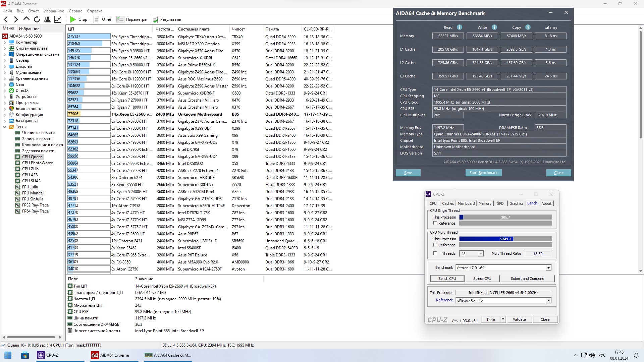Screen dimensions: 644x362
Task: Click Bench CPU button in CPU-Z
Action: (x=447, y=279)
